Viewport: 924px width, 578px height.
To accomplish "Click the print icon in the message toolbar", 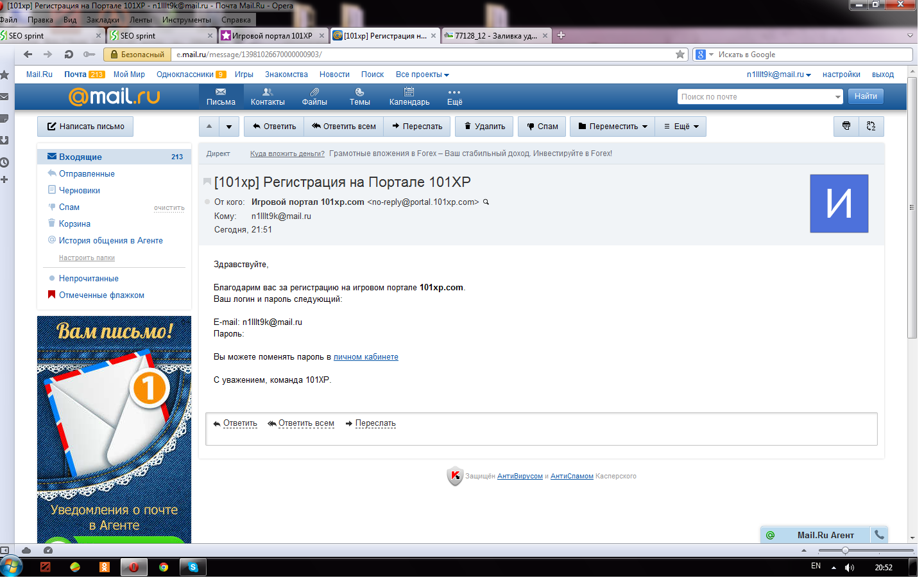I will (846, 127).
